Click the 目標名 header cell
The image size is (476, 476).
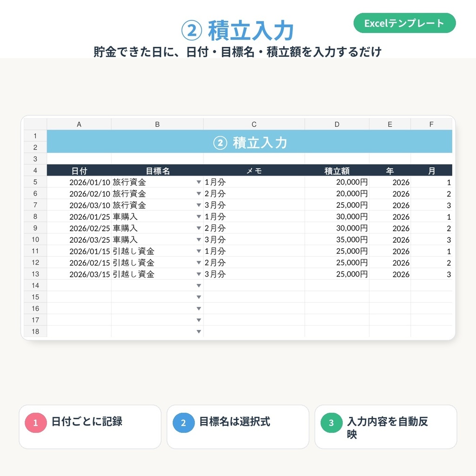coord(157,171)
